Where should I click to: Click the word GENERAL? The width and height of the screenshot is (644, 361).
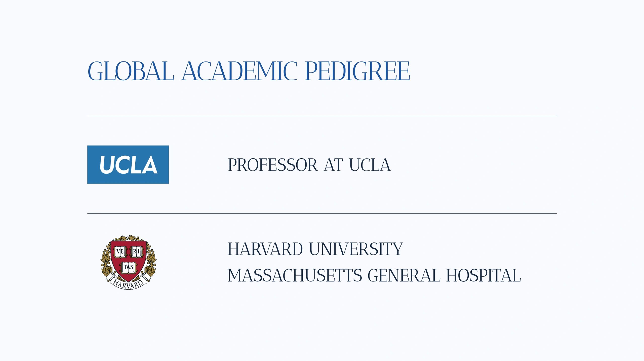point(404,276)
